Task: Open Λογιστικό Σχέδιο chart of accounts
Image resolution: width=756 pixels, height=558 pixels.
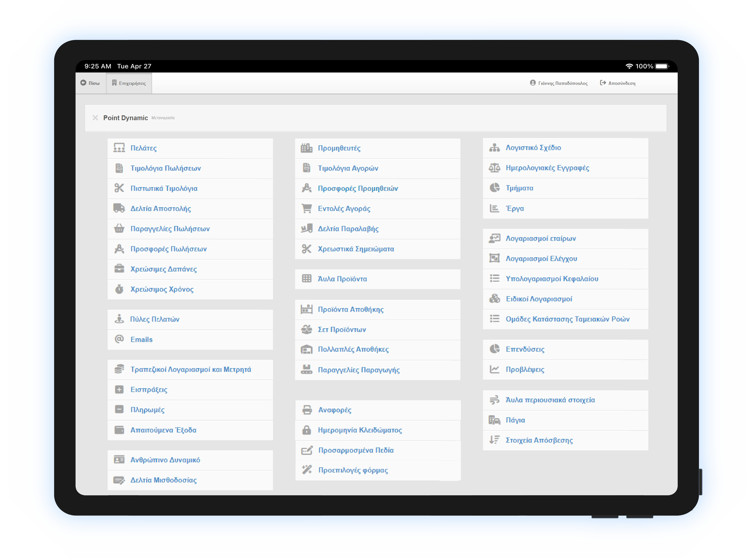Action: (533, 148)
